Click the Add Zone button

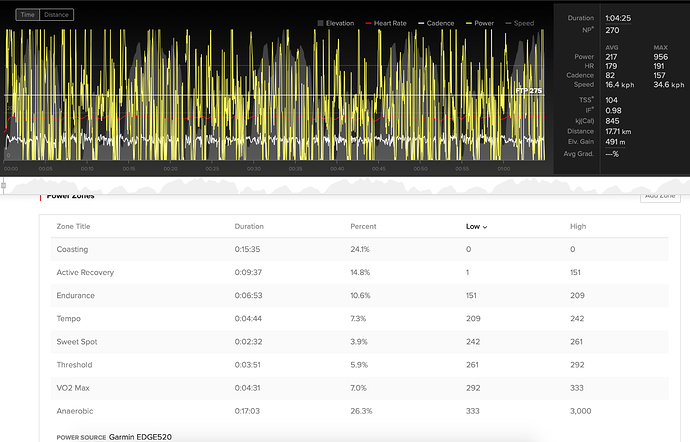tap(660, 196)
